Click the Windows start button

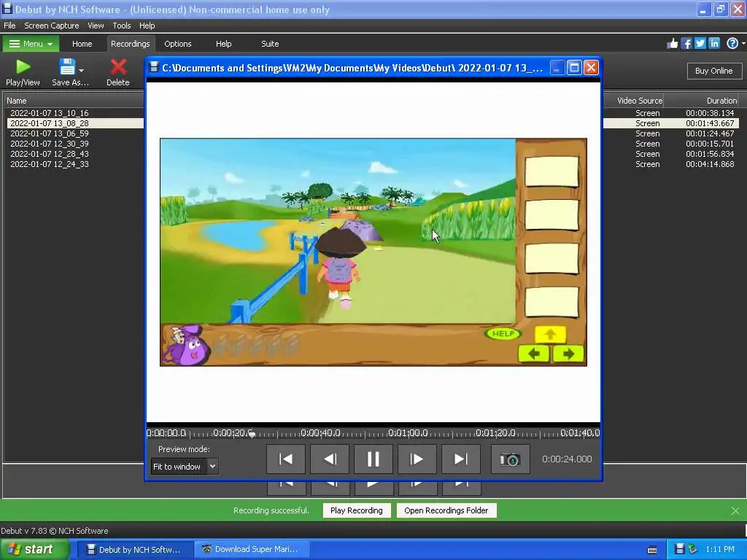(35, 550)
